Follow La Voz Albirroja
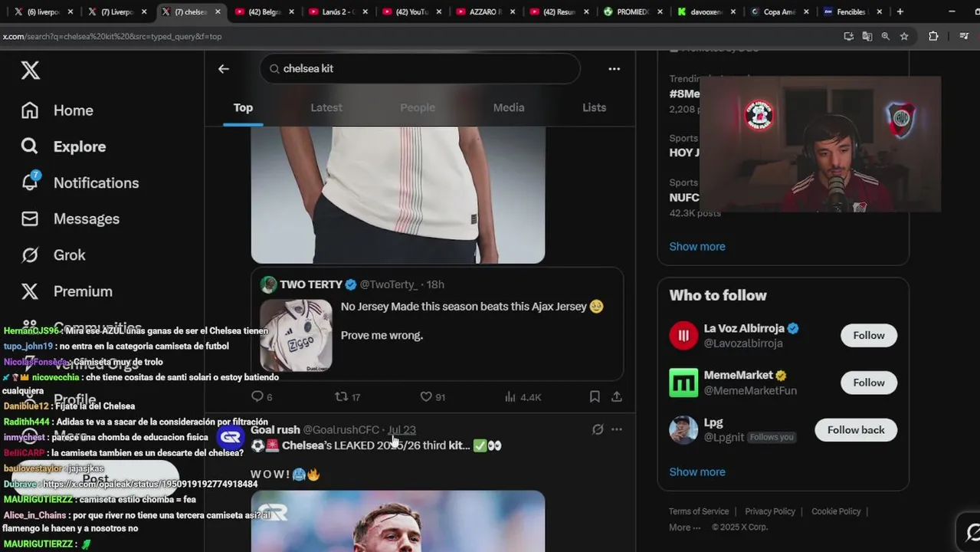 [869, 335]
